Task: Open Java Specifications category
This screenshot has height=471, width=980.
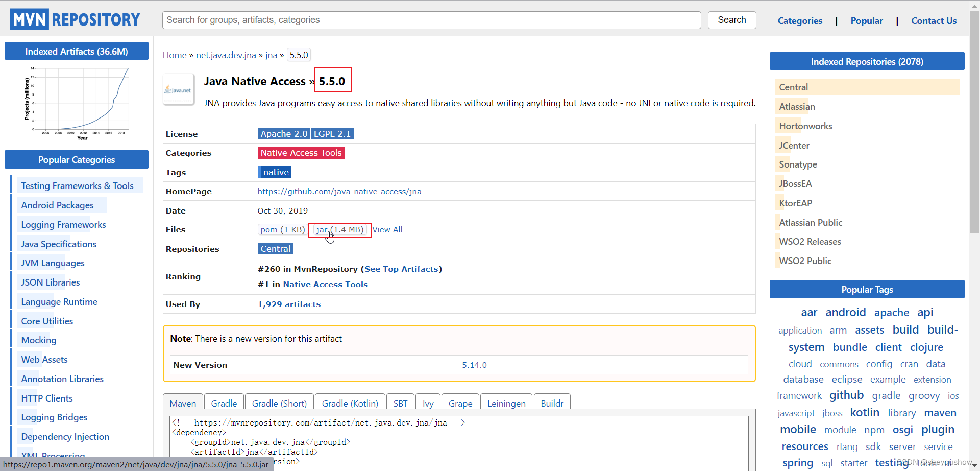Action: (59, 244)
